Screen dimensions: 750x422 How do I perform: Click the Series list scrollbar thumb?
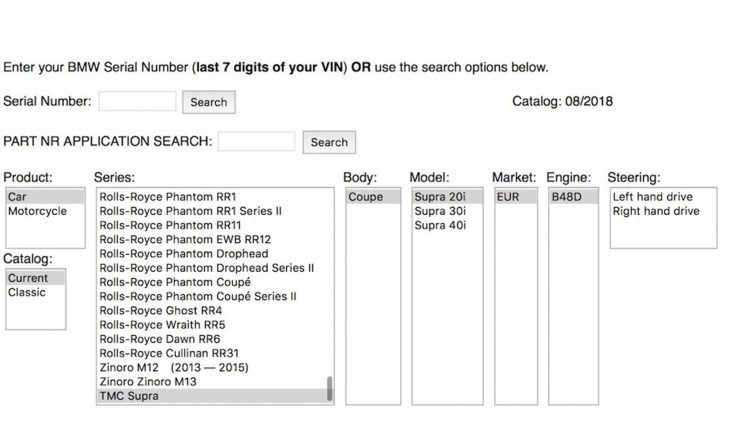pyautogui.click(x=330, y=389)
